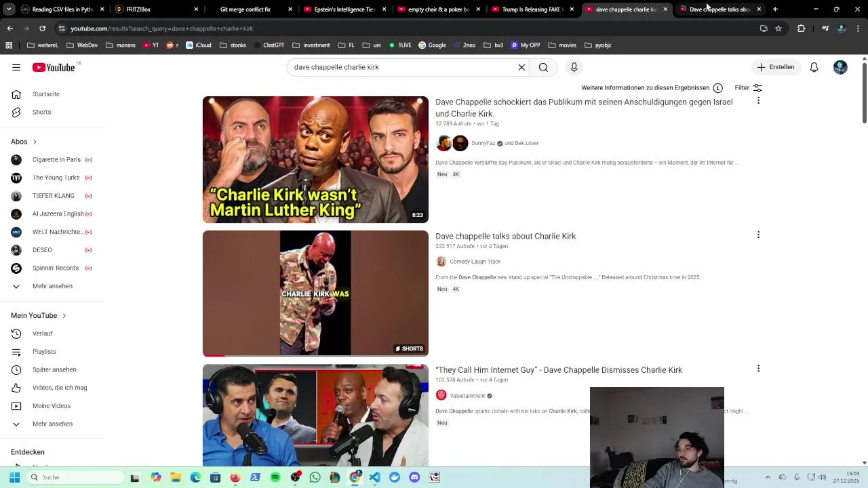Open the Chrome apps grid in bookmarks bar
This screenshot has width=868, height=488.
(x=9, y=45)
